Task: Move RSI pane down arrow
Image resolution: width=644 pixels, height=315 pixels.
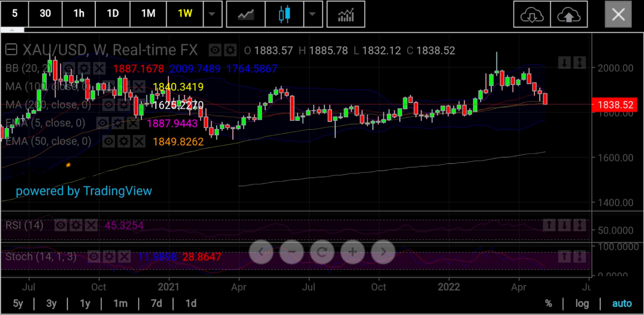Action: pyautogui.click(x=564, y=225)
